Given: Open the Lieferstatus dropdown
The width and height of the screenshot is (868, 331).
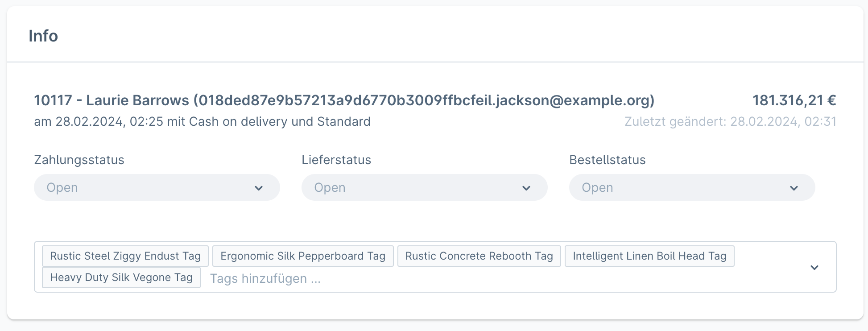Looking at the screenshot, I should 424,187.
